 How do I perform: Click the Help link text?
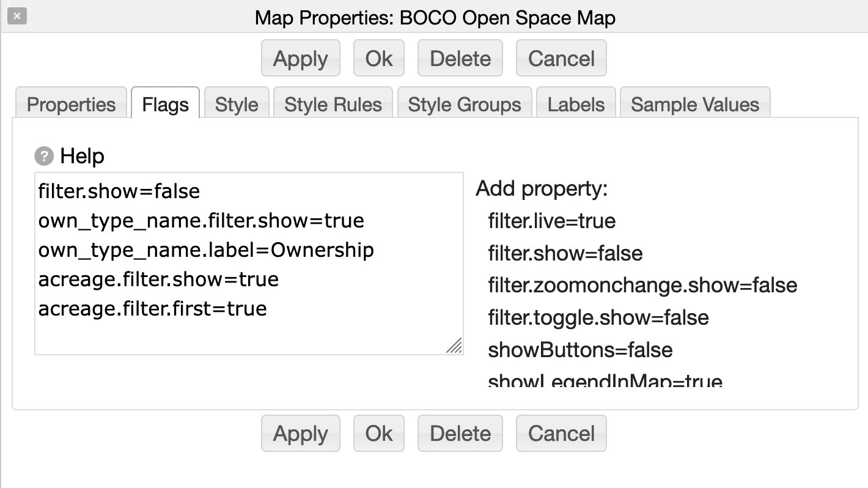(82, 157)
